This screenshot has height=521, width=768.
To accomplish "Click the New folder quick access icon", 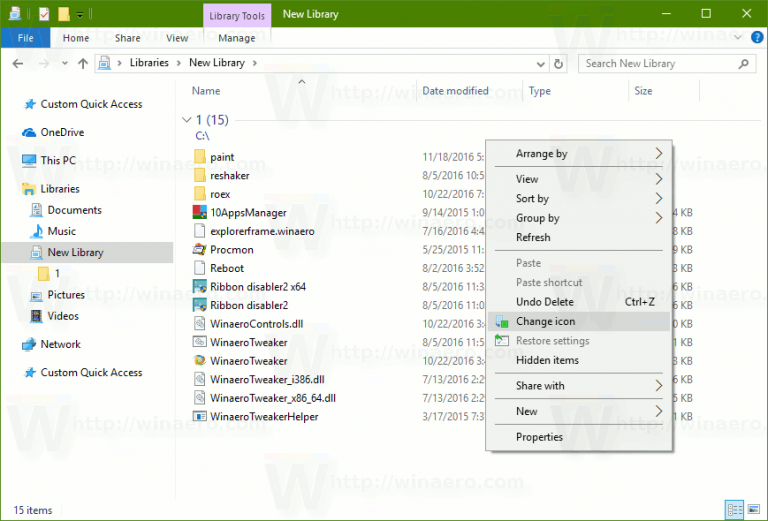I will click(64, 14).
